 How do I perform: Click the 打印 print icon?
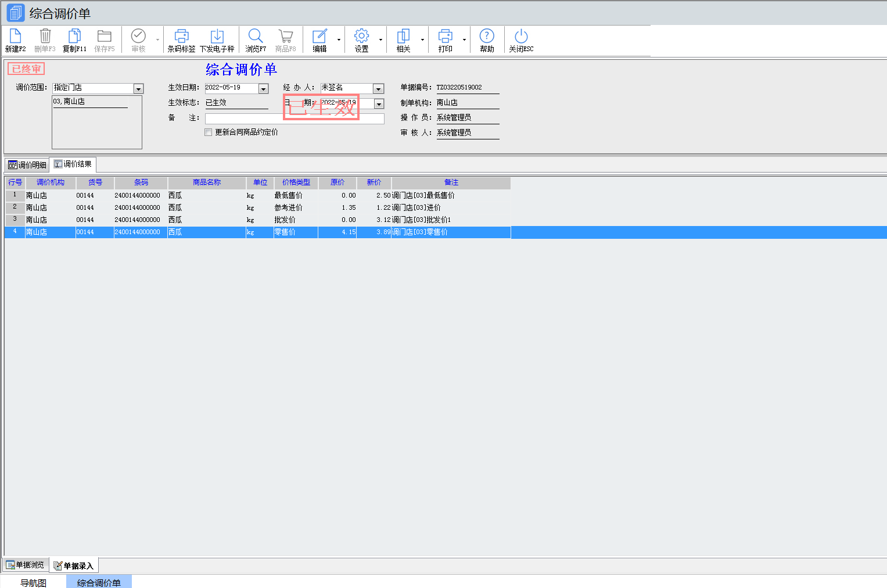pyautogui.click(x=445, y=37)
